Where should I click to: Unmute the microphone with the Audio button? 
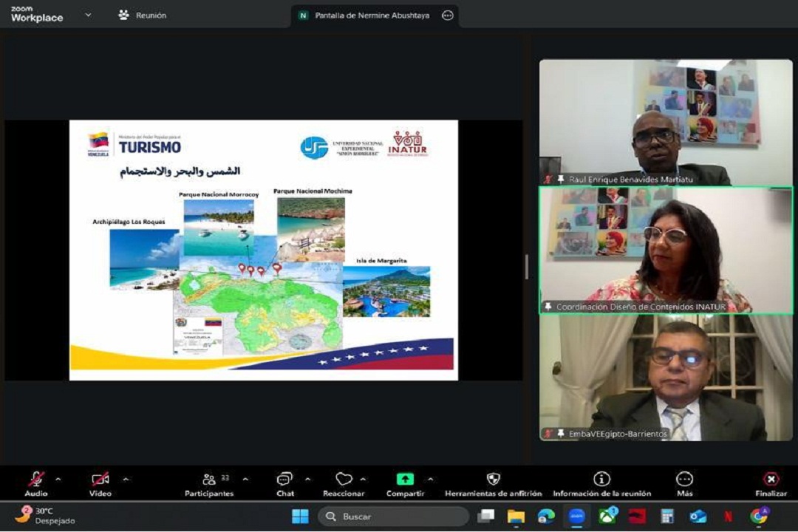tap(35, 480)
